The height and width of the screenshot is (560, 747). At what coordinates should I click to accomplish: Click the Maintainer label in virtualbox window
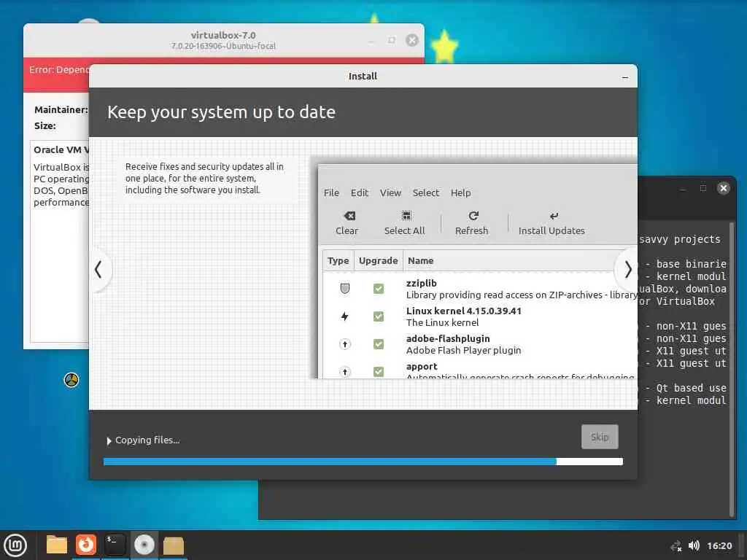point(61,109)
